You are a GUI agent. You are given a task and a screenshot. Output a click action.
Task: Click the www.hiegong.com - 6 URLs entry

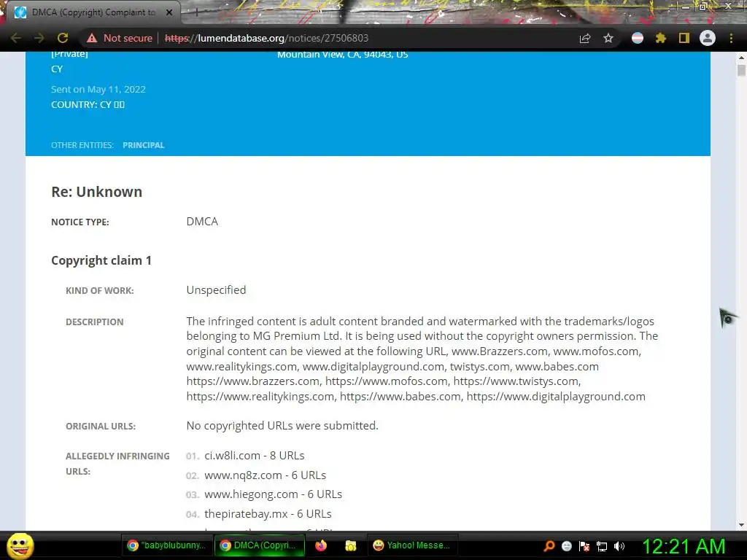click(x=273, y=494)
